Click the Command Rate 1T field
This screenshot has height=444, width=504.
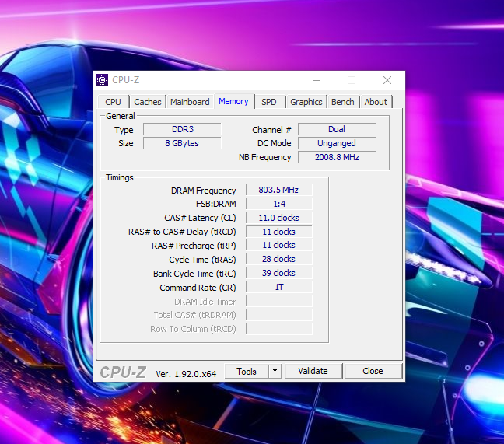278,287
